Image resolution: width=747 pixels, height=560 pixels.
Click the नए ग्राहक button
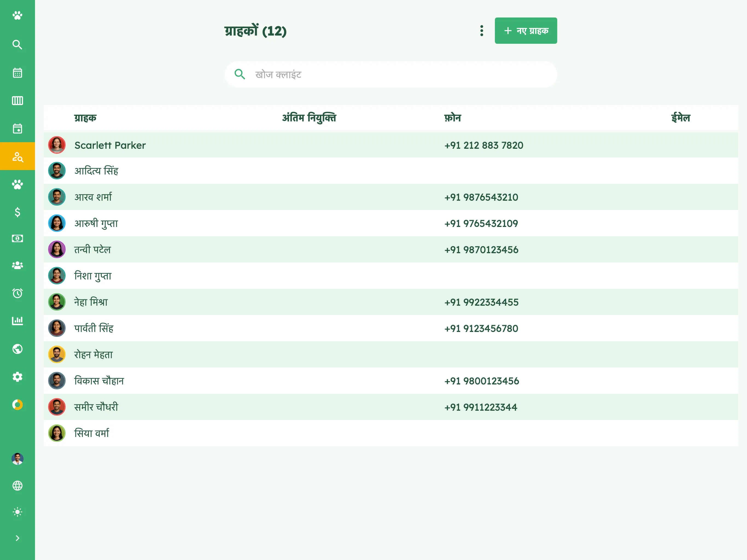[526, 31]
